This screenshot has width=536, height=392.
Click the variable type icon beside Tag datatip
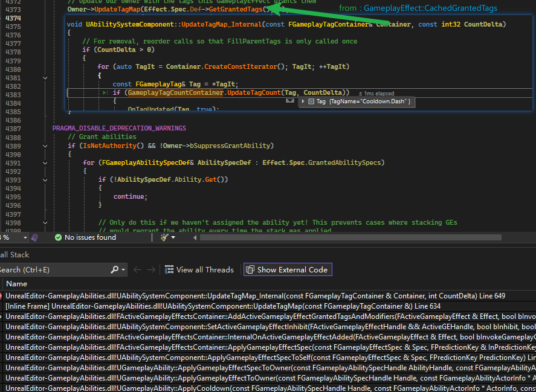[311, 101]
